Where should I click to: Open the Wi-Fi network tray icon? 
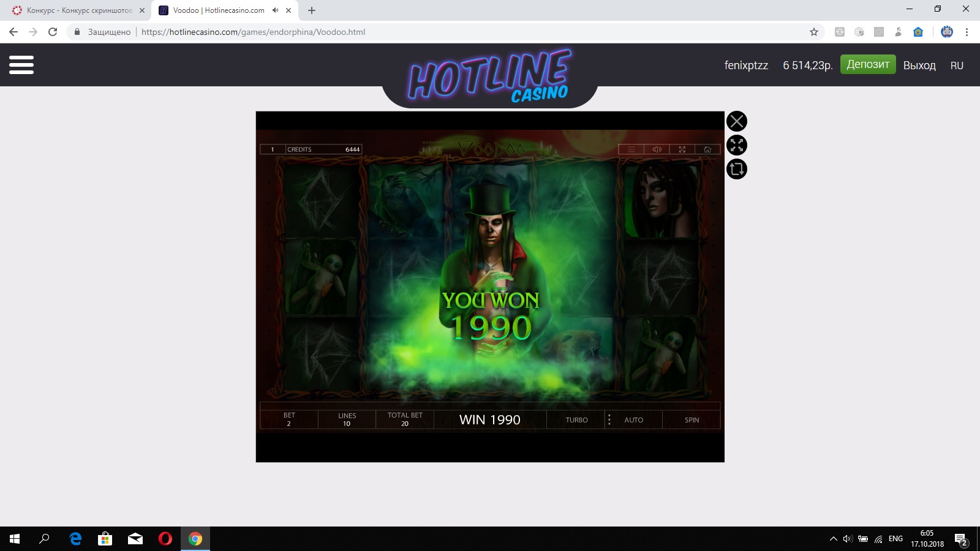click(878, 539)
